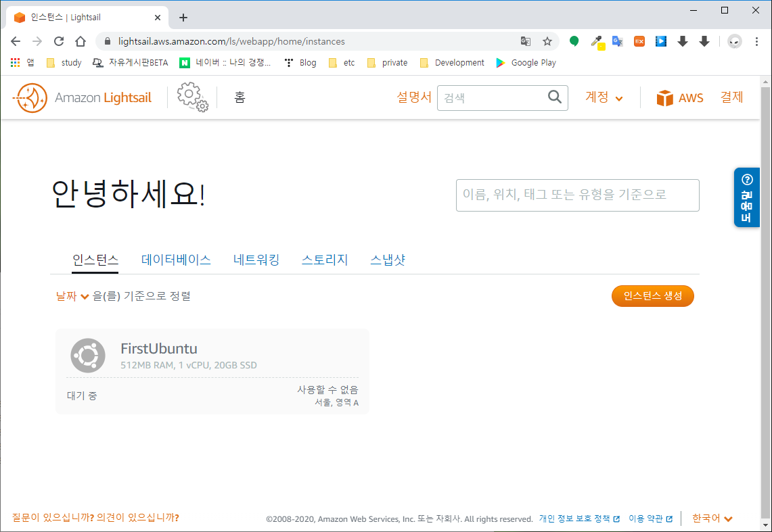Switch to the 데이터베이스 tab
Image resolution: width=772 pixels, height=532 pixels.
click(176, 260)
